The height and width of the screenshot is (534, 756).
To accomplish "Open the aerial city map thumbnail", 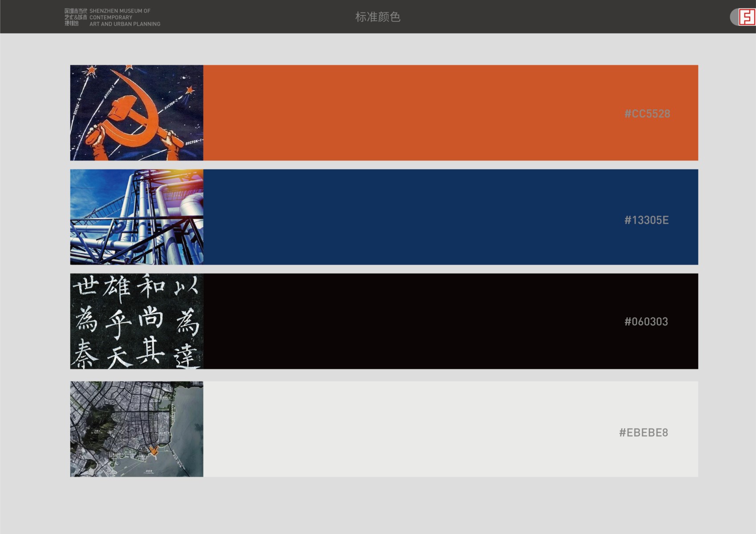I will click(137, 429).
